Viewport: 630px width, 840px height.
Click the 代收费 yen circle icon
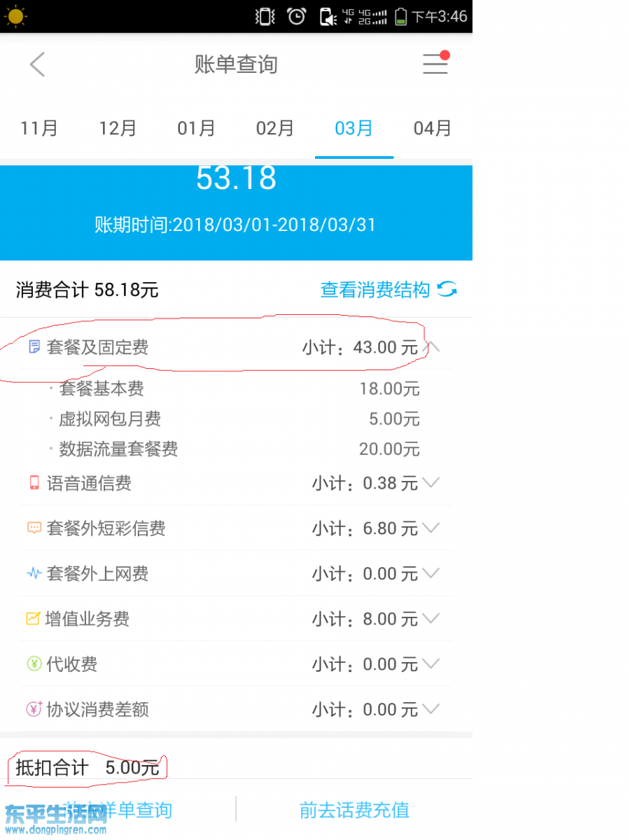tap(33, 664)
